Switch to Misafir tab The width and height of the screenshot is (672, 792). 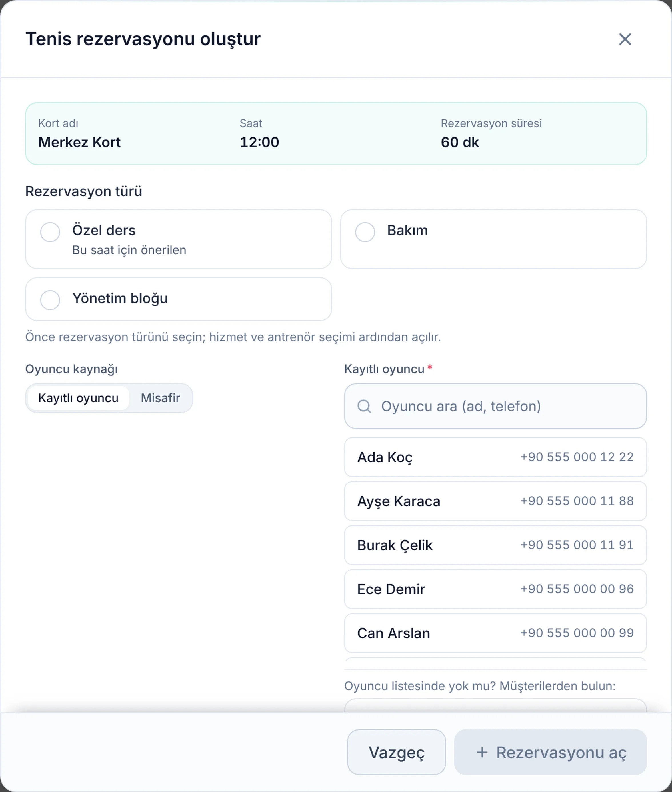(x=160, y=398)
